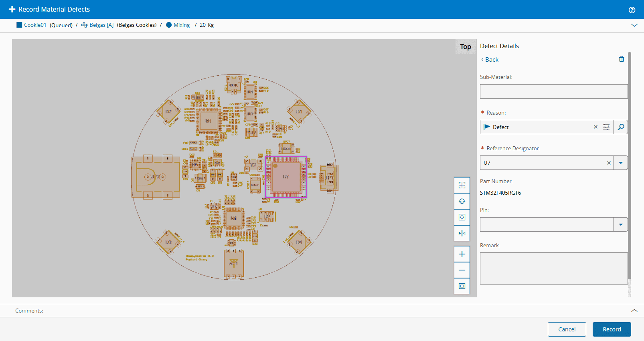The image size is (644, 341).
Task: Clear the U7 reference designator
Action: click(609, 163)
